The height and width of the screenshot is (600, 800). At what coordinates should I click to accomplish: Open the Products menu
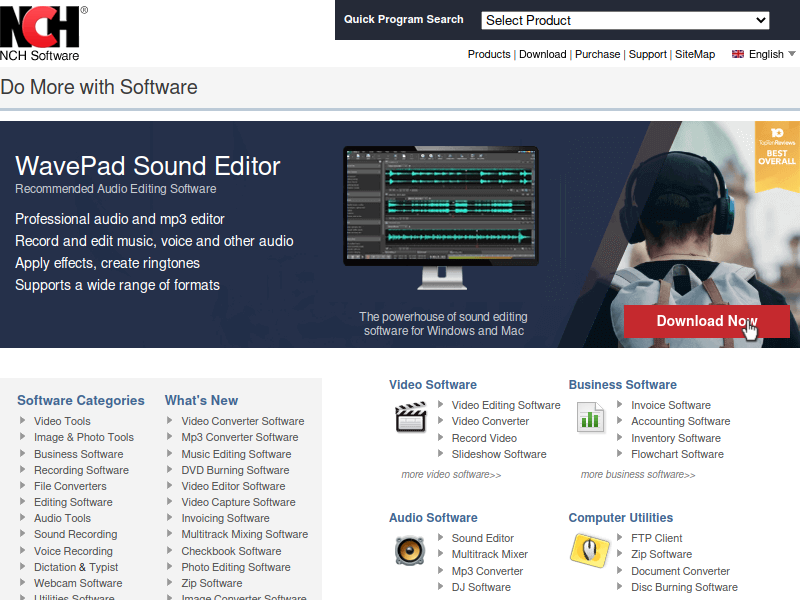(489, 54)
